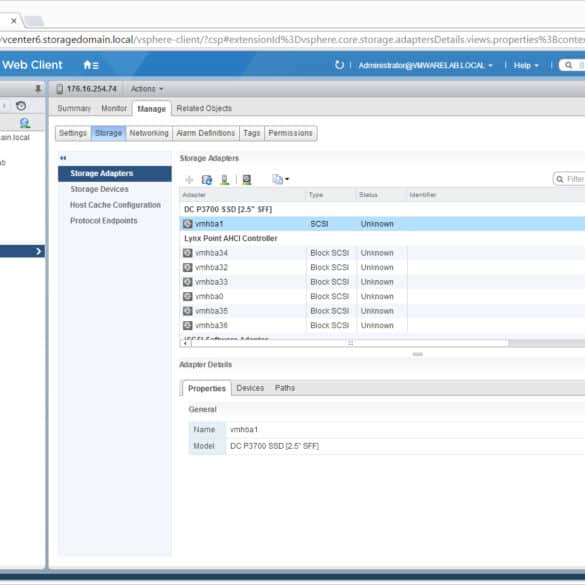Refresh the Web Client with circular arrow

(339, 65)
